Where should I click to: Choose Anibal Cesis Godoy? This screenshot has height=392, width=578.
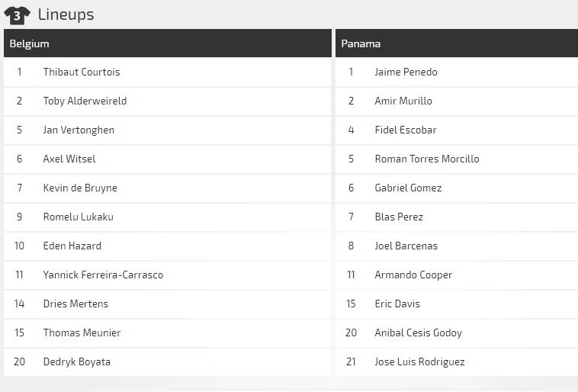tap(418, 333)
